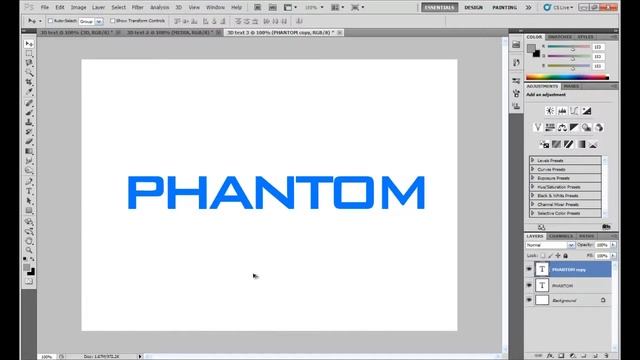Image resolution: width=640 pixels, height=360 pixels.
Task: Add an Exposure adjustment
Action: click(587, 111)
